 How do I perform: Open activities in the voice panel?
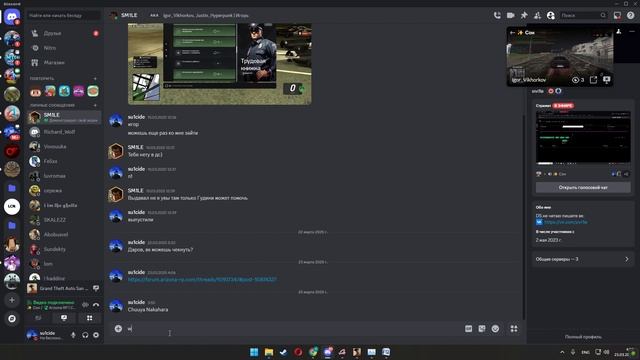tap(89, 318)
